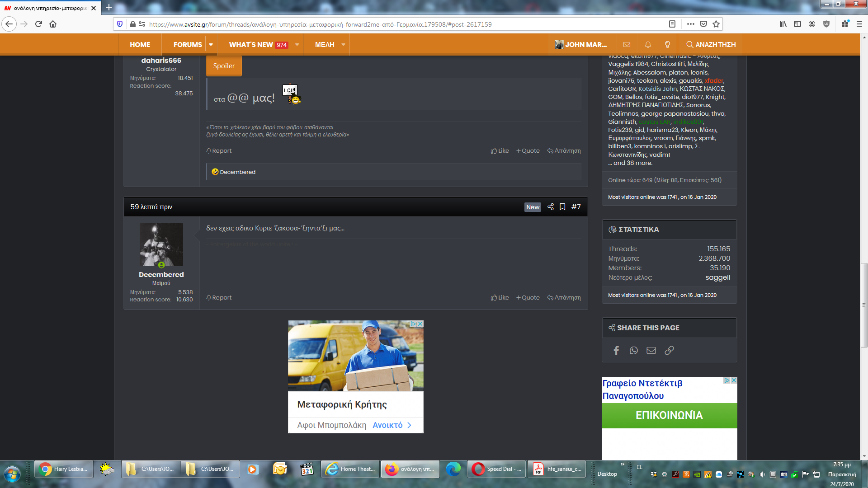This screenshot has width=868, height=488.
Task: Expand the FORUMS dropdown arrow
Action: click(x=211, y=45)
